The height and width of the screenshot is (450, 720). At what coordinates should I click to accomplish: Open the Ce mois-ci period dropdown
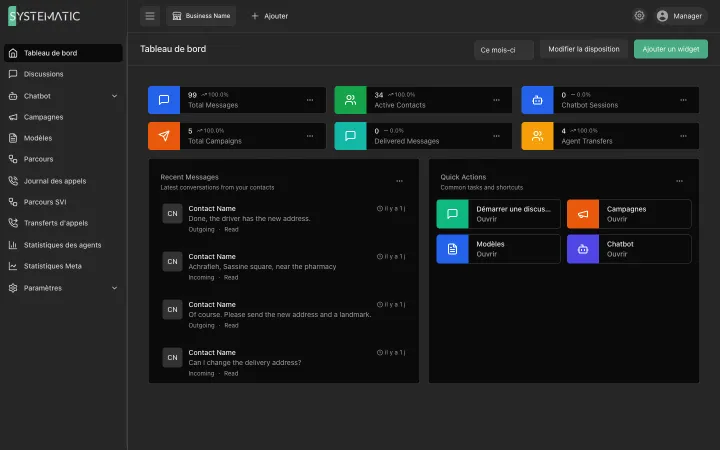(504, 50)
